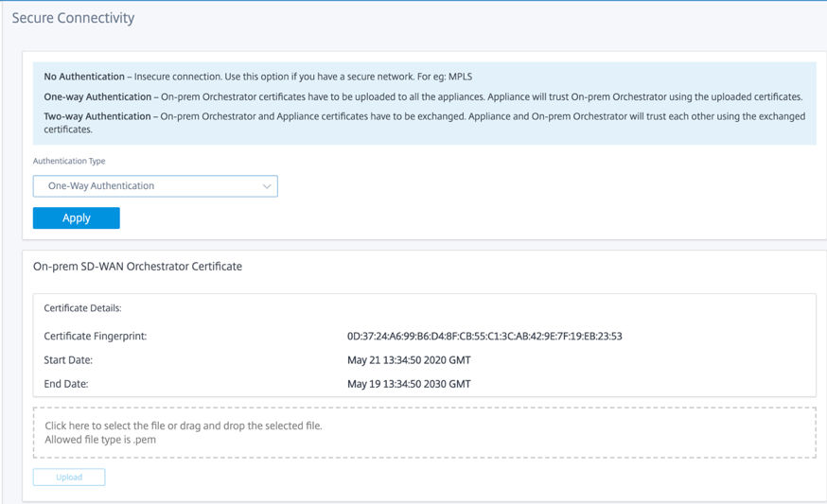Click the May 21 2020 start date value

pos(409,360)
